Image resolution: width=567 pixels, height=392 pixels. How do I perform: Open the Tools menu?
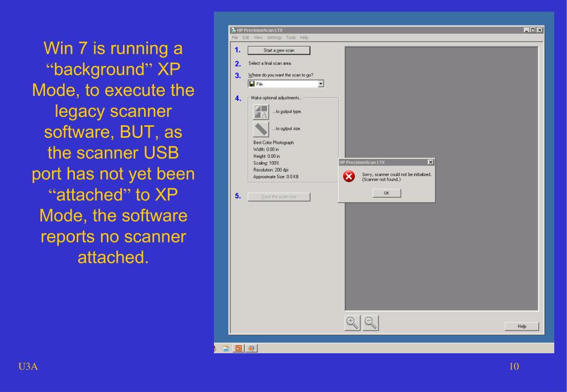point(291,38)
